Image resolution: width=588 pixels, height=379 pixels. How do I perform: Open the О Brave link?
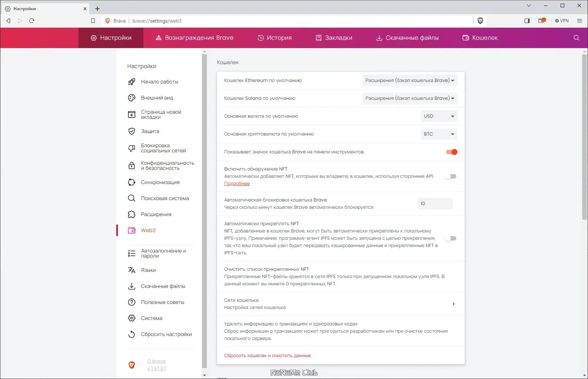(x=156, y=362)
